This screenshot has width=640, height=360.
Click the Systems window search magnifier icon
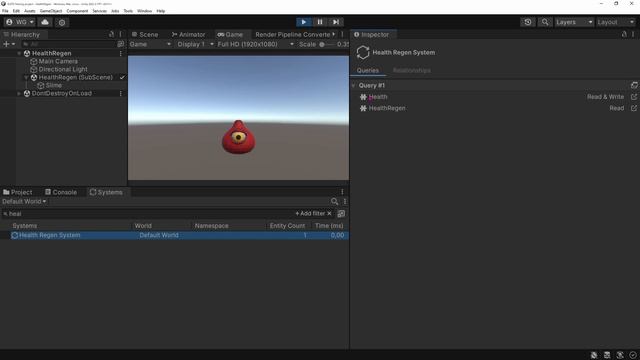[x=334, y=201]
